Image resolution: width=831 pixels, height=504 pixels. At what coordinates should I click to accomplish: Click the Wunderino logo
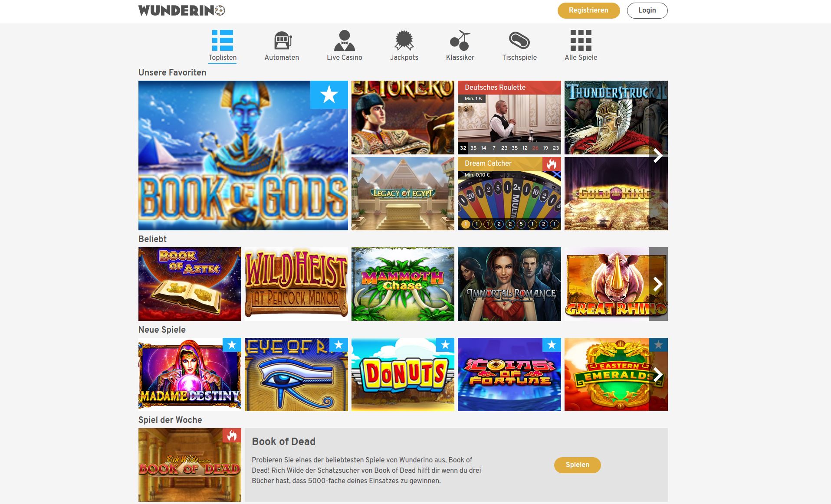point(181,10)
